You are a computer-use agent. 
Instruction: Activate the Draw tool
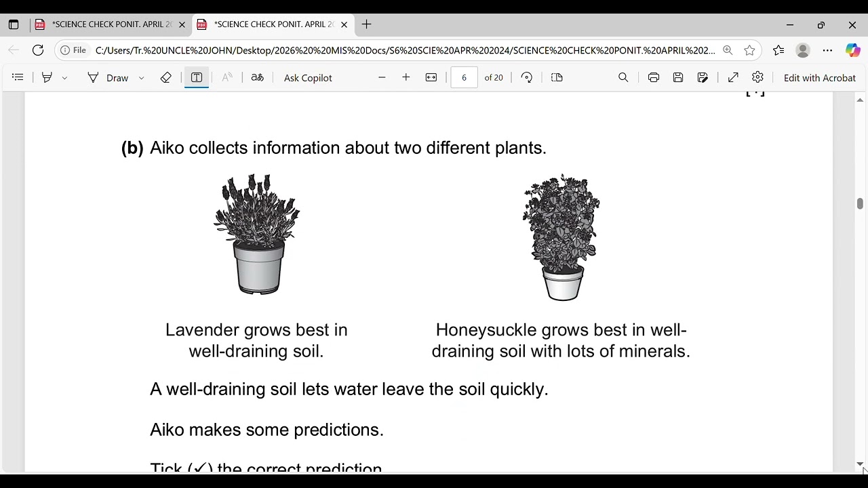point(108,78)
